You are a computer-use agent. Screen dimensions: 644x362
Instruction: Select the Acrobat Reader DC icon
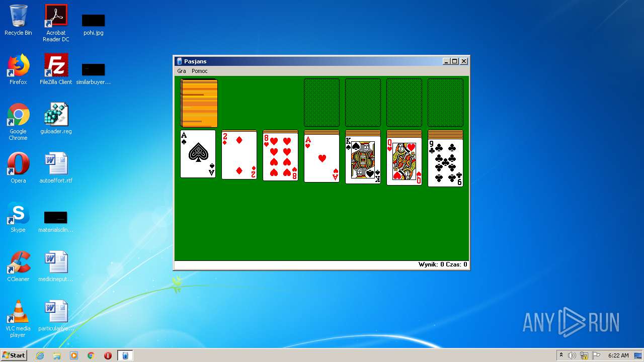click(x=56, y=23)
